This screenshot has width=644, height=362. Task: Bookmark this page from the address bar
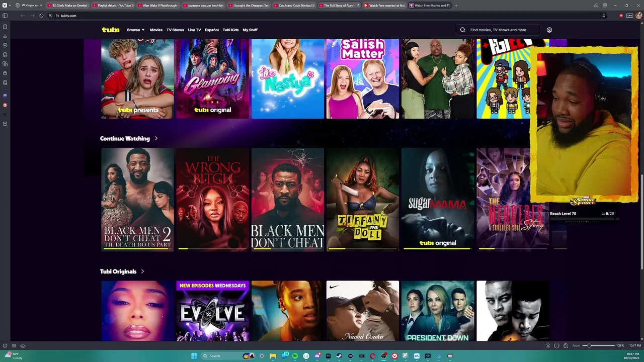(x=604, y=16)
